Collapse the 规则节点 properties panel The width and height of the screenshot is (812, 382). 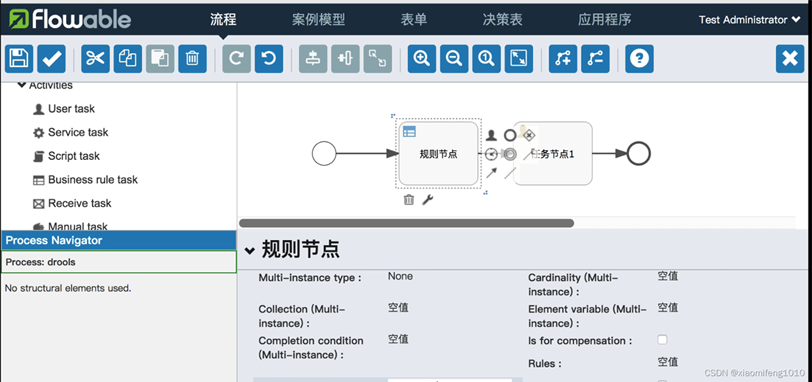click(250, 251)
